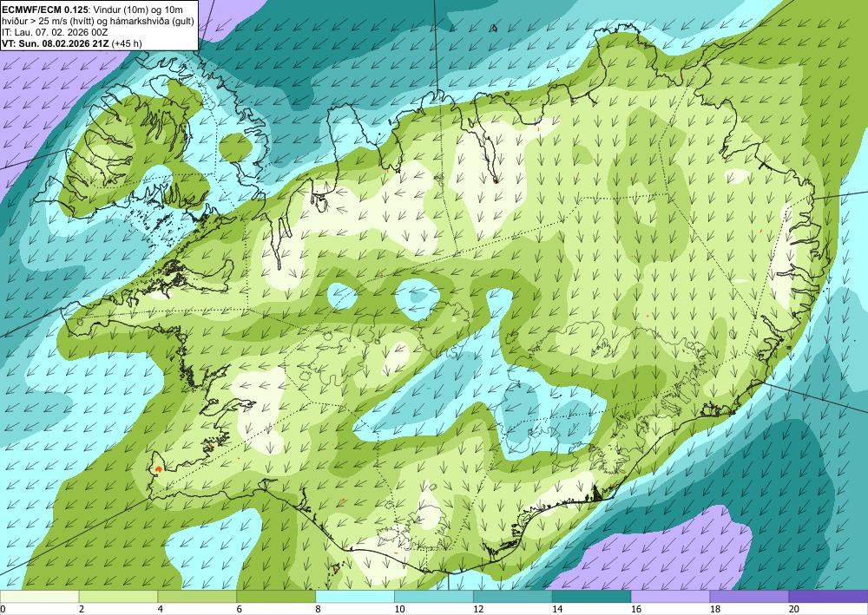Click the legend label "6"

pyautogui.click(x=240, y=609)
